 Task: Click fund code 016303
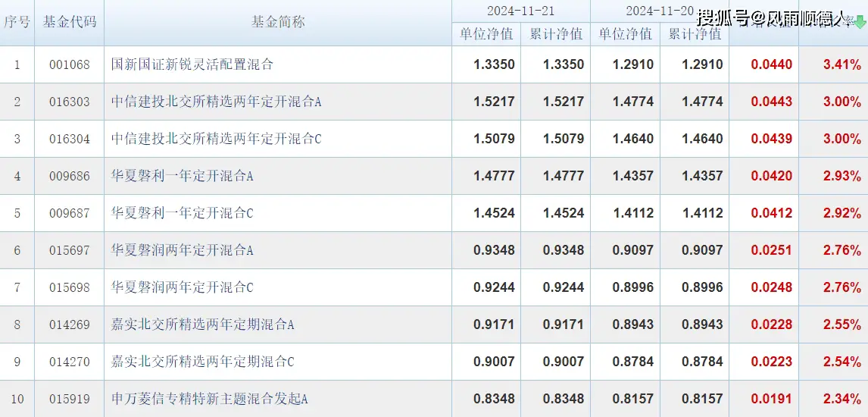coord(69,102)
